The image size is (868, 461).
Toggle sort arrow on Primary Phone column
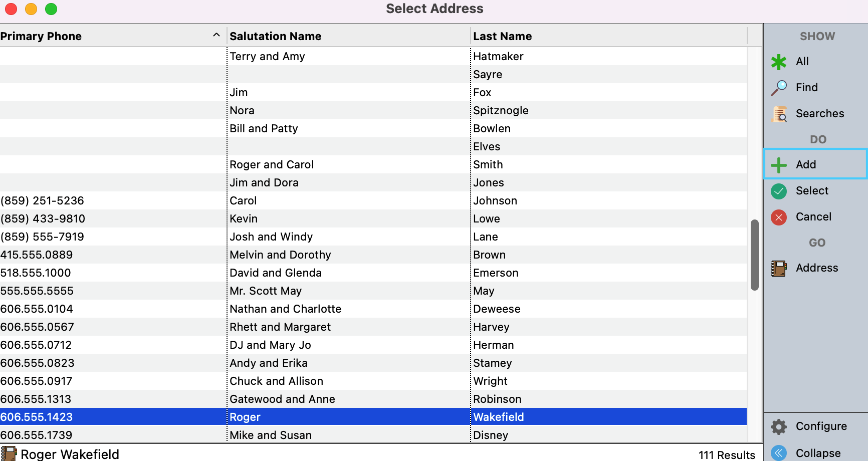(x=216, y=36)
